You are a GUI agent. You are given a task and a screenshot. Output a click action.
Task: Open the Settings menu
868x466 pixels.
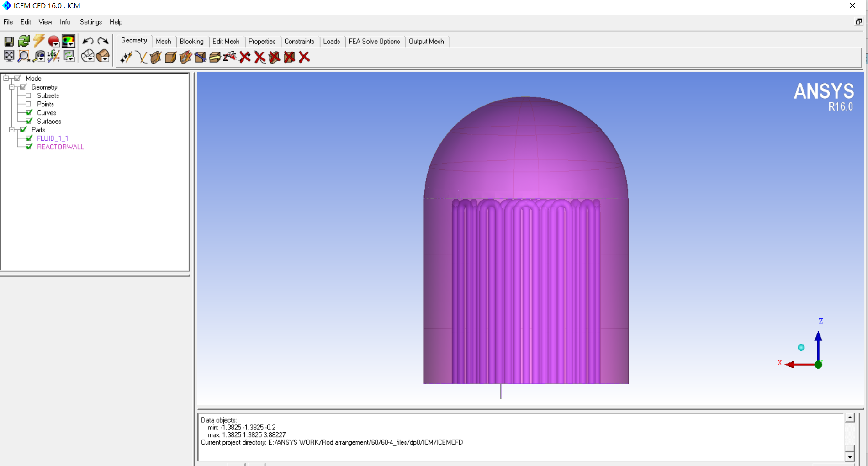point(90,22)
